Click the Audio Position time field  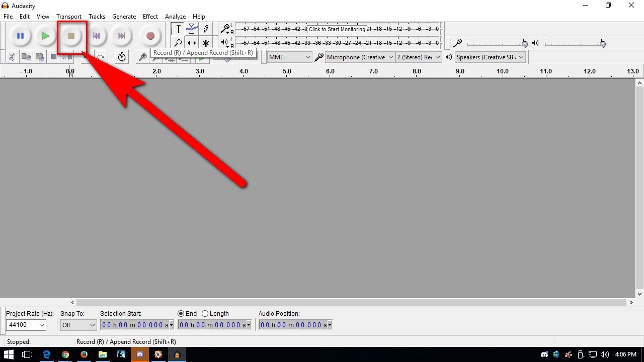[295, 325]
